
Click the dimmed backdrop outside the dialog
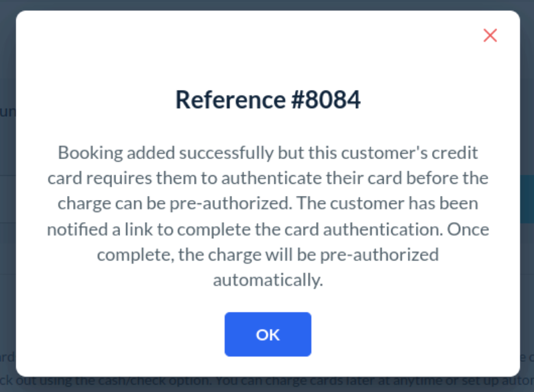coord(7,201)
